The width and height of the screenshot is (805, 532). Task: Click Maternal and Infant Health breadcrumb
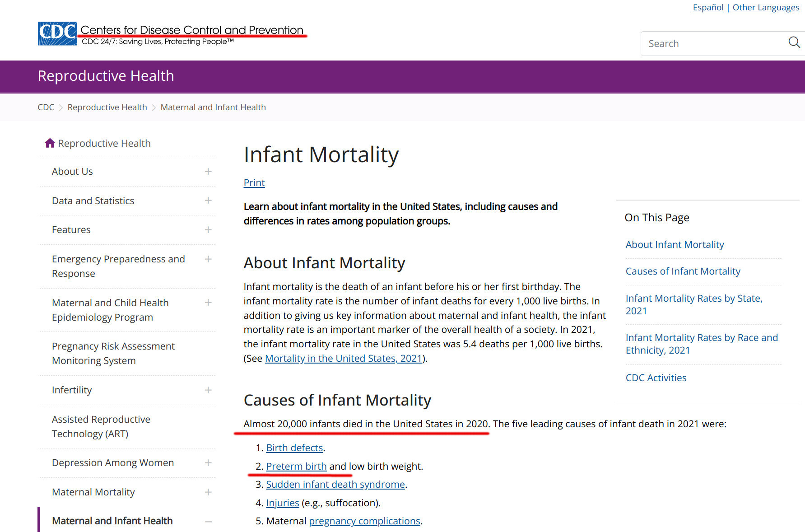(x=213, y=107)
